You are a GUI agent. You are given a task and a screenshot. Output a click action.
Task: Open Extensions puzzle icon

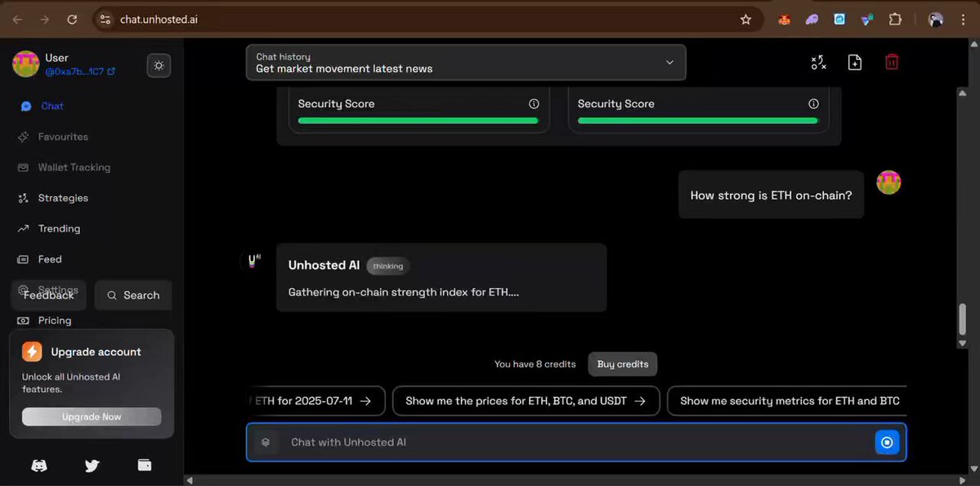pos(895,20)
